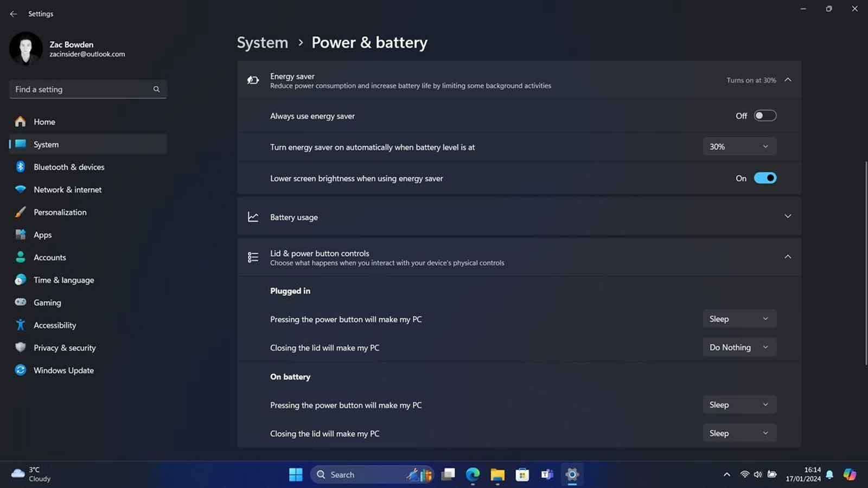Open Personalization settings

coord(60,212)
